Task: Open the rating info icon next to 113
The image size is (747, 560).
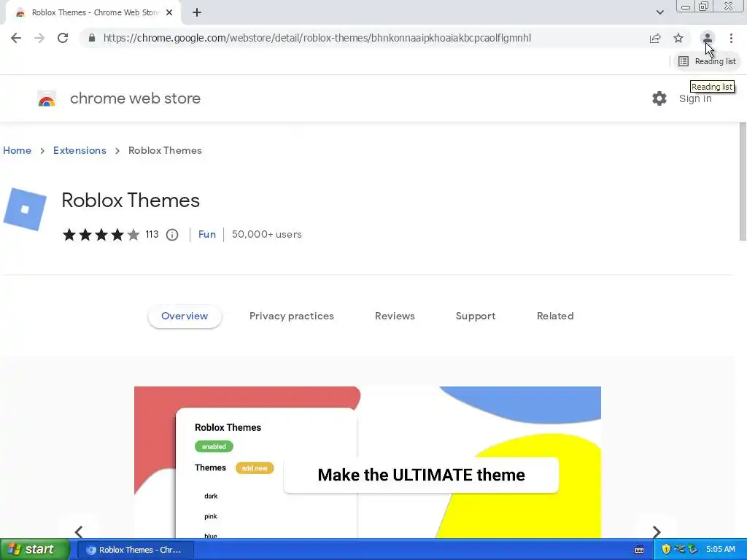Action: tap(172, 235)
